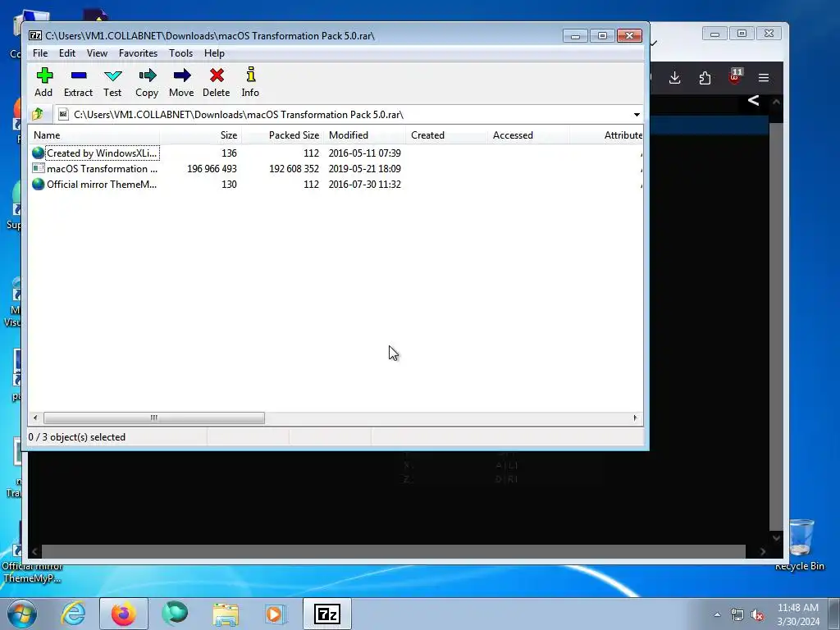Click the muted volume tray icon

[x=757, y=615]
